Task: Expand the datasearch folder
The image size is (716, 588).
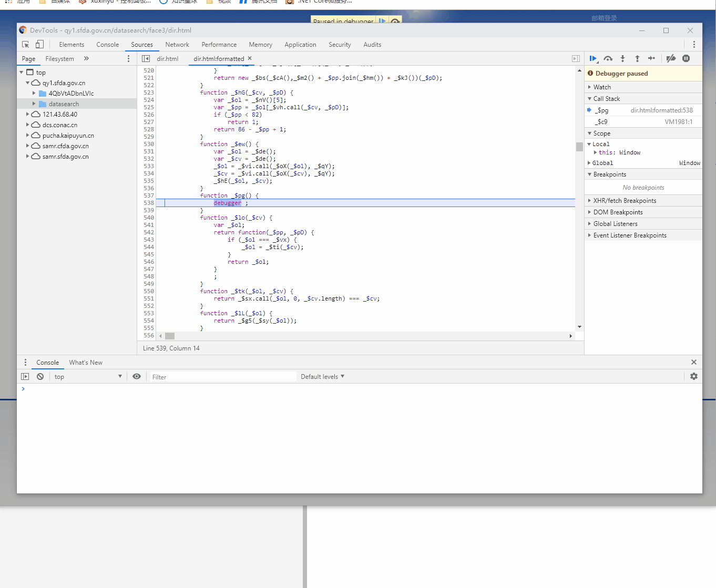Action: [34, 104]
